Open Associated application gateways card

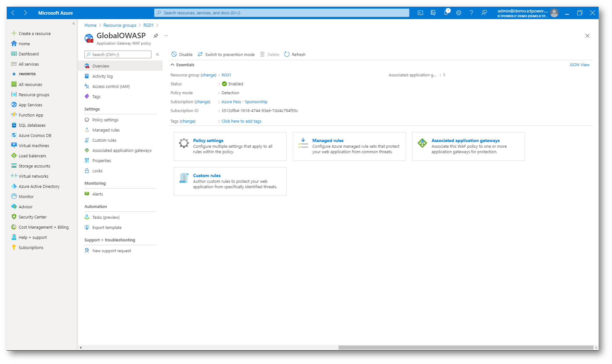[x=468, y=146]
